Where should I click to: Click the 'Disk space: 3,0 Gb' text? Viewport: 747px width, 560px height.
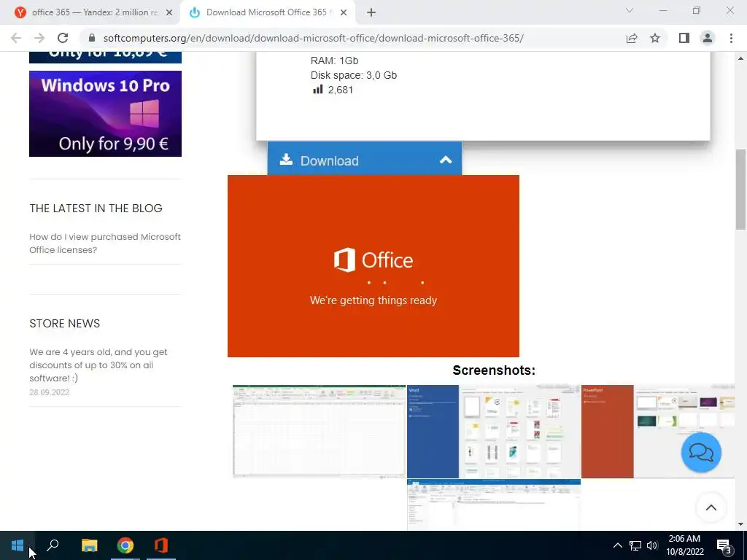click(x=354, y=75)
